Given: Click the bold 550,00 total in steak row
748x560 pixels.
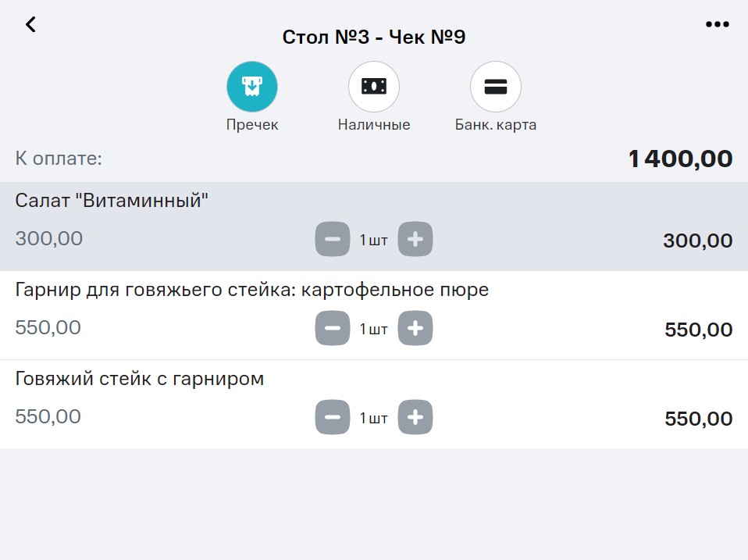Looking at the screenshot, I should pyautogui.click(x=698, y=419).
